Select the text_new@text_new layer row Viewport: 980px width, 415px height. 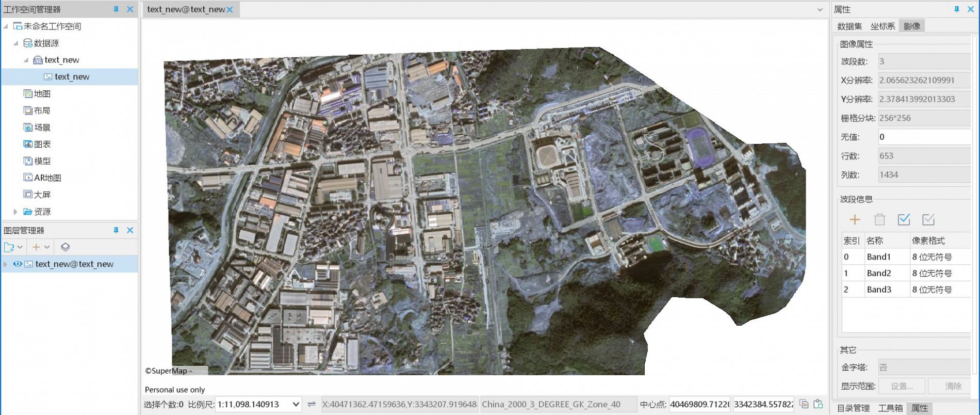pyautogui.click(x=70, y=264)
